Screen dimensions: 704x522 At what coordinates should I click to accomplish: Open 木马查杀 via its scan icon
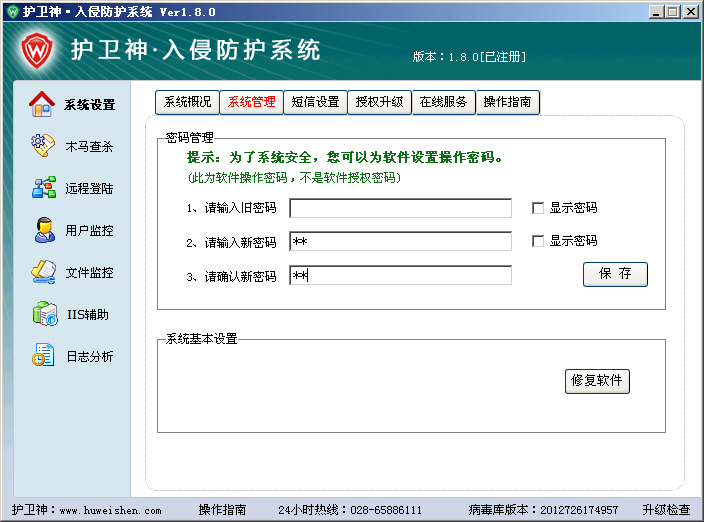[43, 146]
